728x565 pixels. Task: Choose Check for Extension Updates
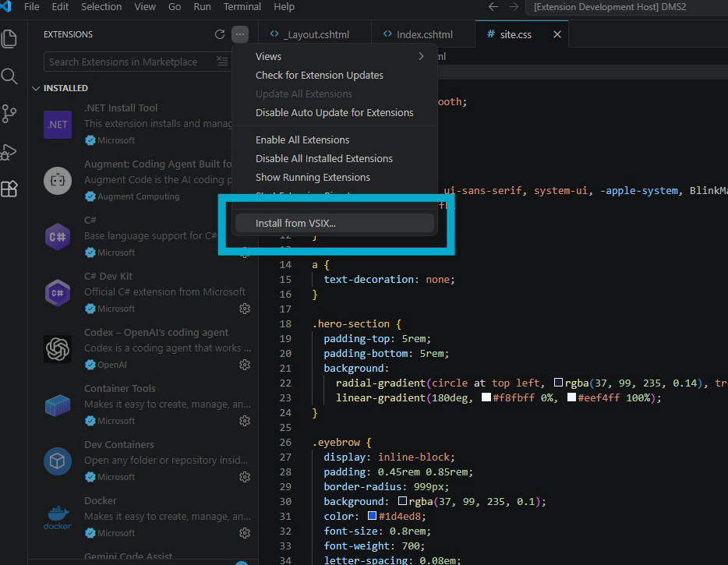tap(334, 76)
